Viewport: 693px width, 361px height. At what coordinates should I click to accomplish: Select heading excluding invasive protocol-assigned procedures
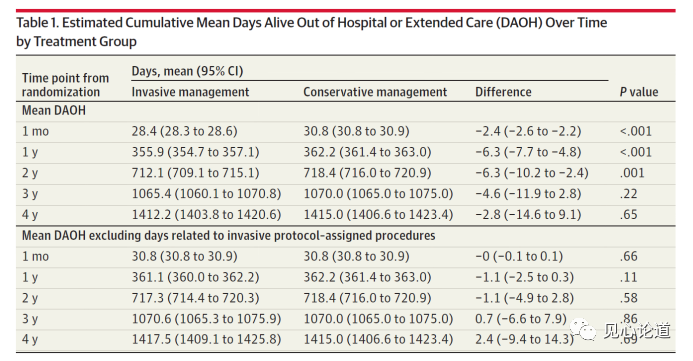228,236
